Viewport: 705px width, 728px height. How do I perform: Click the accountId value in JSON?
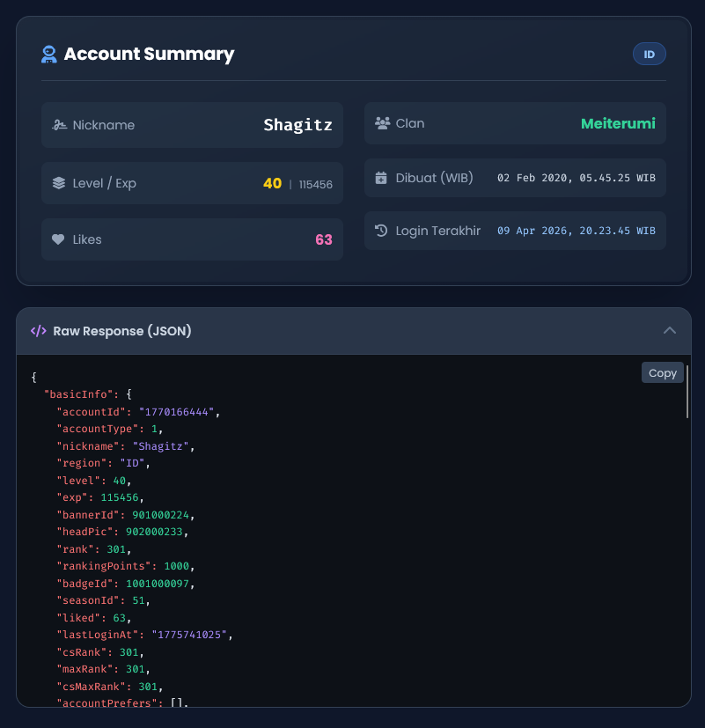[x=176, y=412]
